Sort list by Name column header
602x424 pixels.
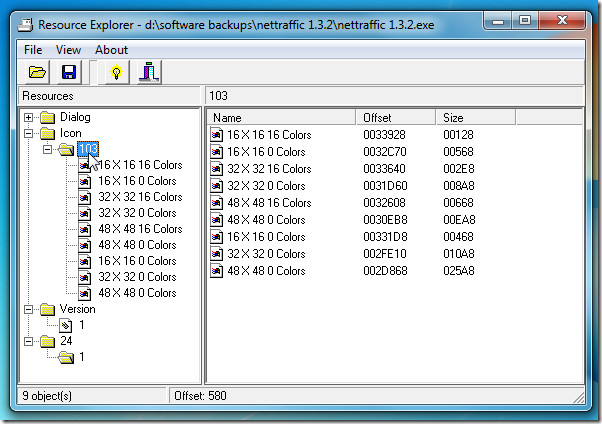[x=282, y=118]
